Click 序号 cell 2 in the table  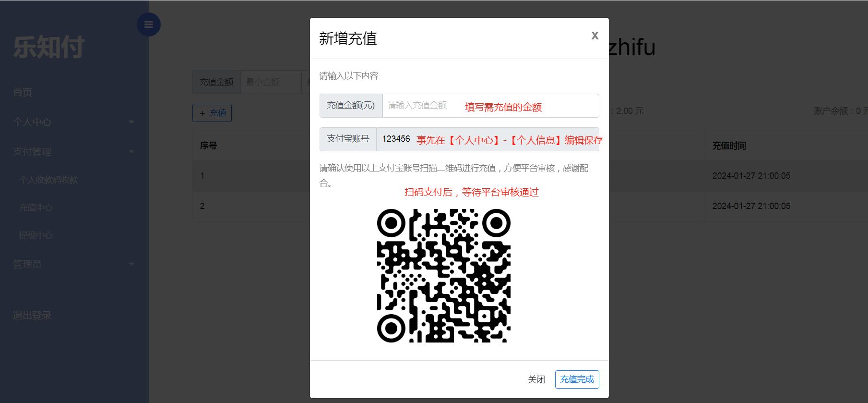click(x=202, y=206)
